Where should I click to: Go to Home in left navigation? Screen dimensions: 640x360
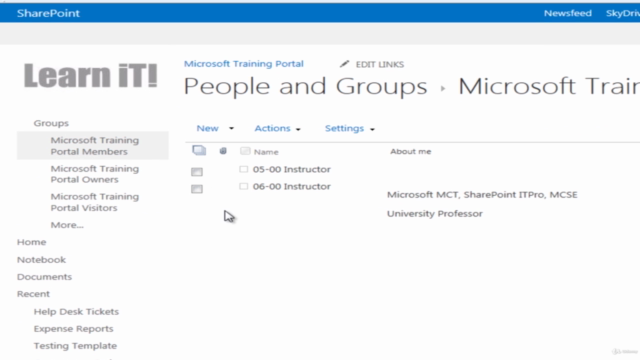pos(31,242)
